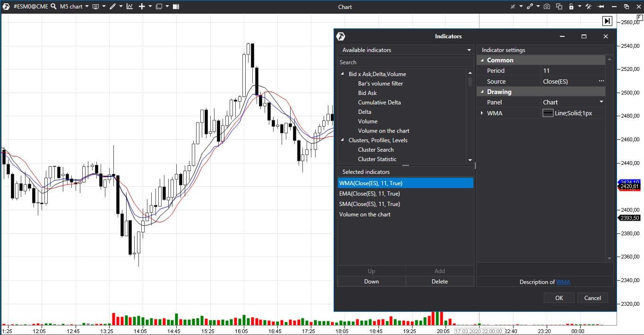Image resolution: width=644 pixels, height=335 pixels.
Task: Click the cluster mode icon on toolbar
Action: click(175, 7)
